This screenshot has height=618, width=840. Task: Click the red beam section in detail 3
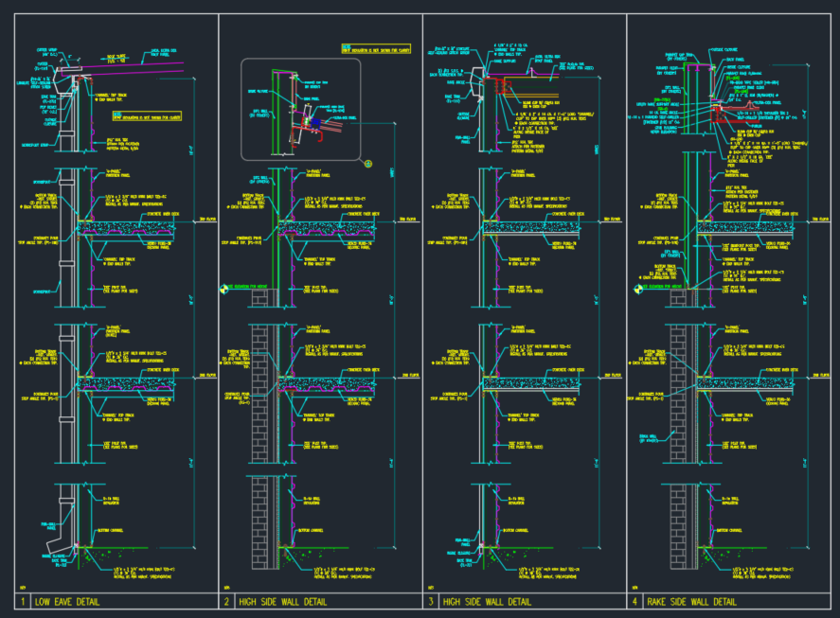click(x=499, y=87)
